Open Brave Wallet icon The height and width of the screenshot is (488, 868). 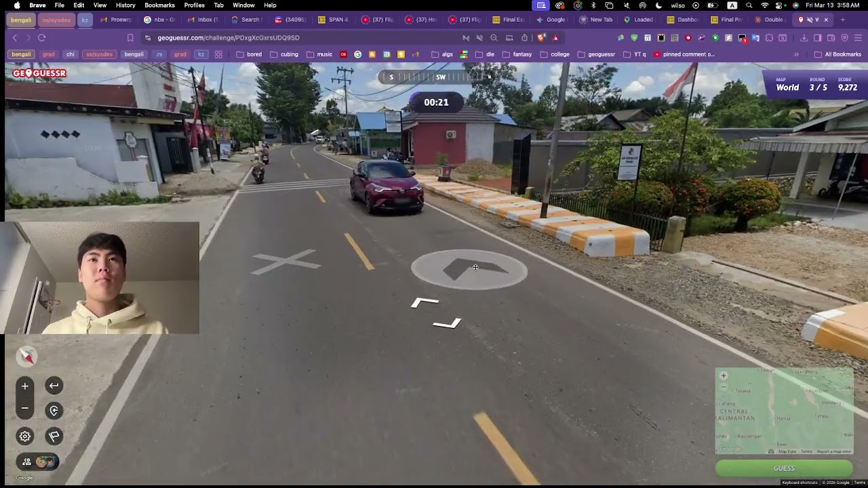click(831, 38)
